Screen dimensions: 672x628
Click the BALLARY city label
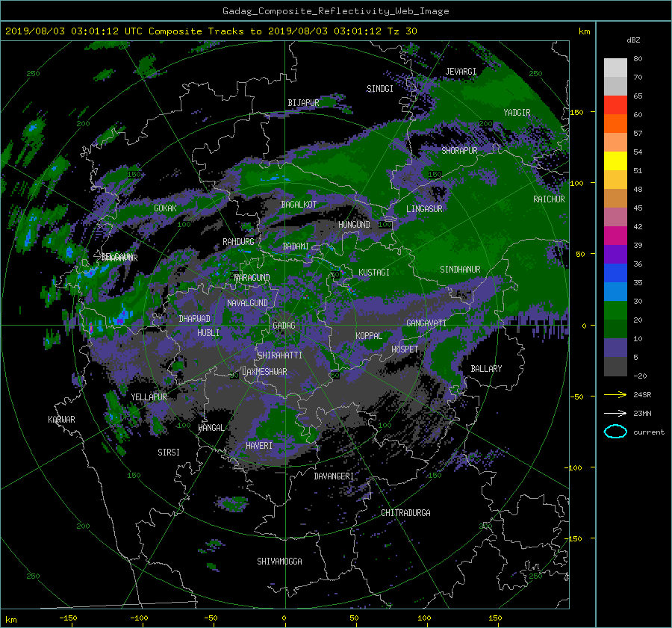coord(486,369)
